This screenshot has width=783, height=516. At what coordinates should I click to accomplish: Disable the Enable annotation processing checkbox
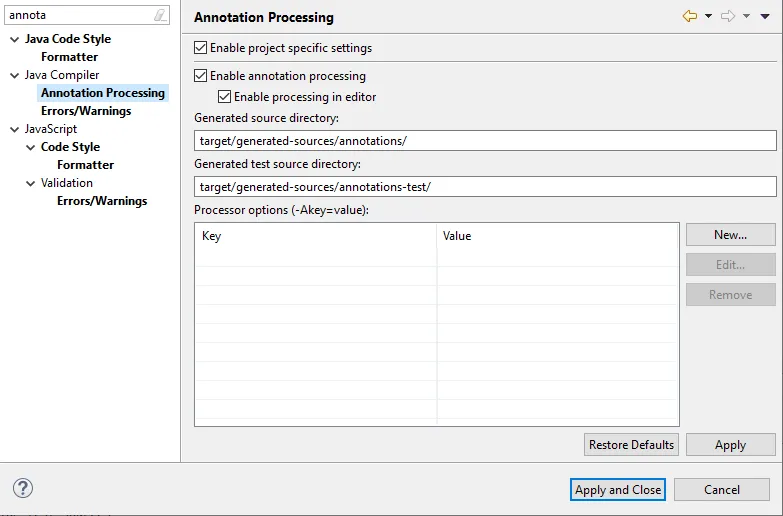pyautogui.click(x=201, y=76)
